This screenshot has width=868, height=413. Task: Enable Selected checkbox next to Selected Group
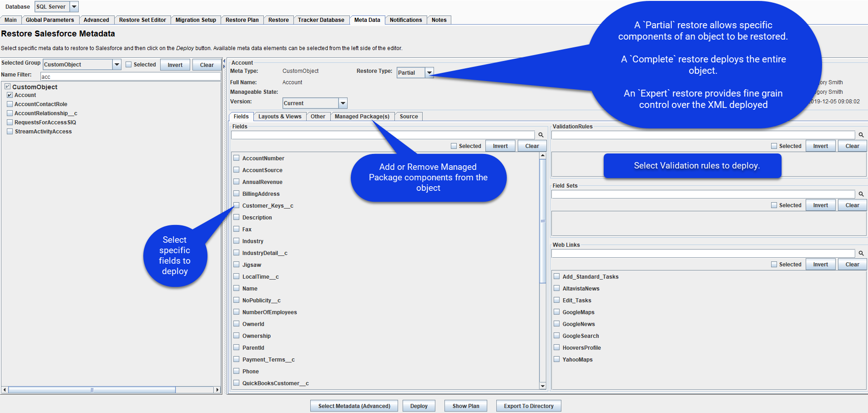point(129,65)
